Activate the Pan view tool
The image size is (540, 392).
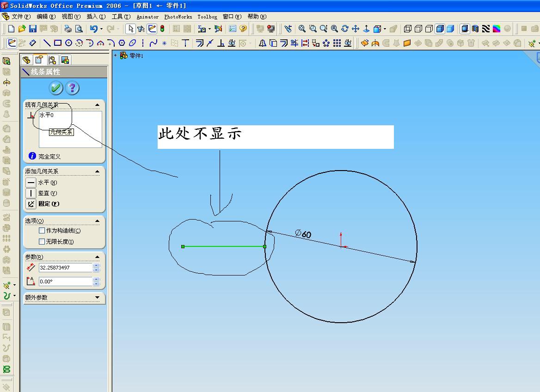tap(356, 29)
